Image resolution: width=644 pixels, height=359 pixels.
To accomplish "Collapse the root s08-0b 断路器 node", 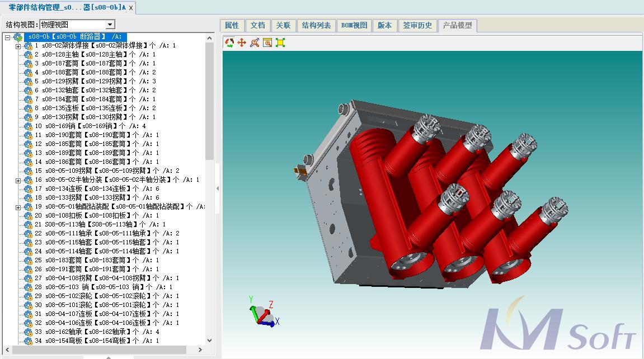I will click(7, 37).
